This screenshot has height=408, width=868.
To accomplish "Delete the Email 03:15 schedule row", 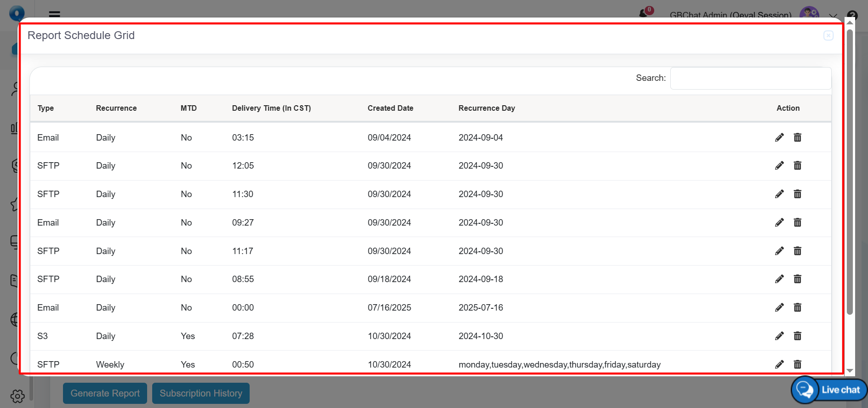I will (x=798, y=137).
